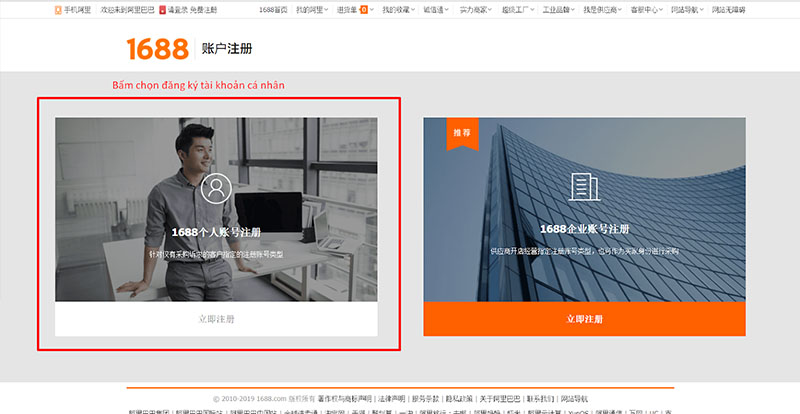Click 1688个人账号注册 title text
800x414 pixels.
[216, 232]
